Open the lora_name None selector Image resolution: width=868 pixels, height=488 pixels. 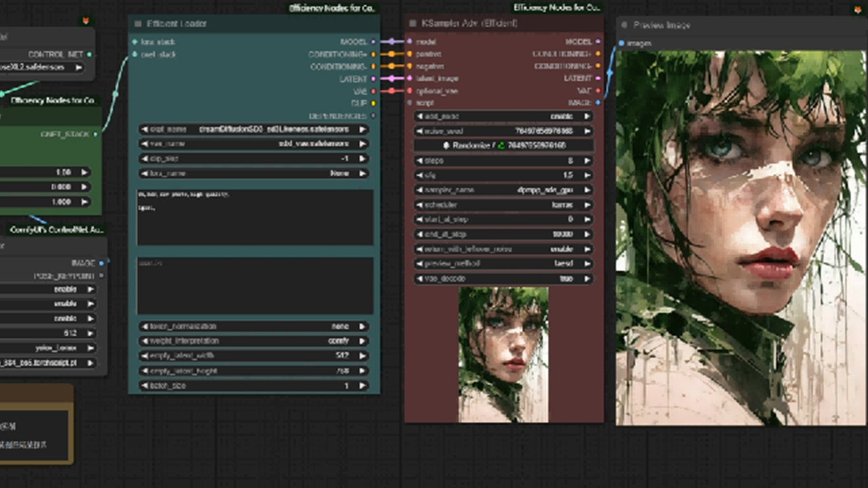click(x=254, y=174)
